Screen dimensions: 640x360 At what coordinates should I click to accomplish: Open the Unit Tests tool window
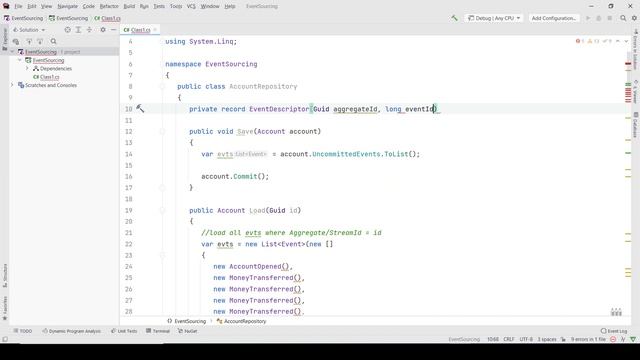click(x=124, y=331)
